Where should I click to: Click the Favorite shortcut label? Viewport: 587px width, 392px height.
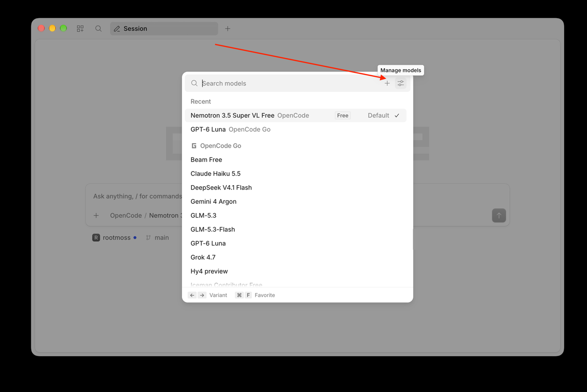pyautogui.click(x=265, y=295)
